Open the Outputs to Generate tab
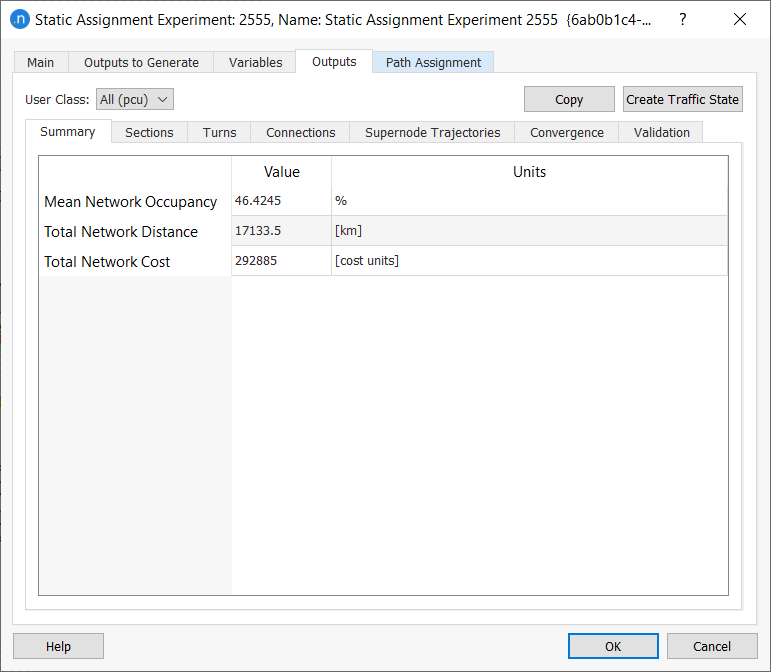The width and height of the screenshot is (771, 672). coord(141,62)
